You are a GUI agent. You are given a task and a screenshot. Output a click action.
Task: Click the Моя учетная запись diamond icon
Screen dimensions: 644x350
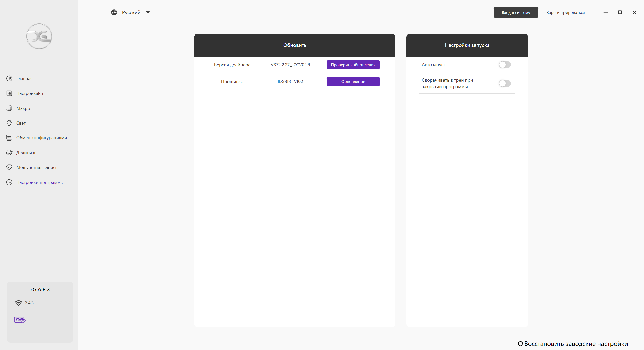coord(9,167)
